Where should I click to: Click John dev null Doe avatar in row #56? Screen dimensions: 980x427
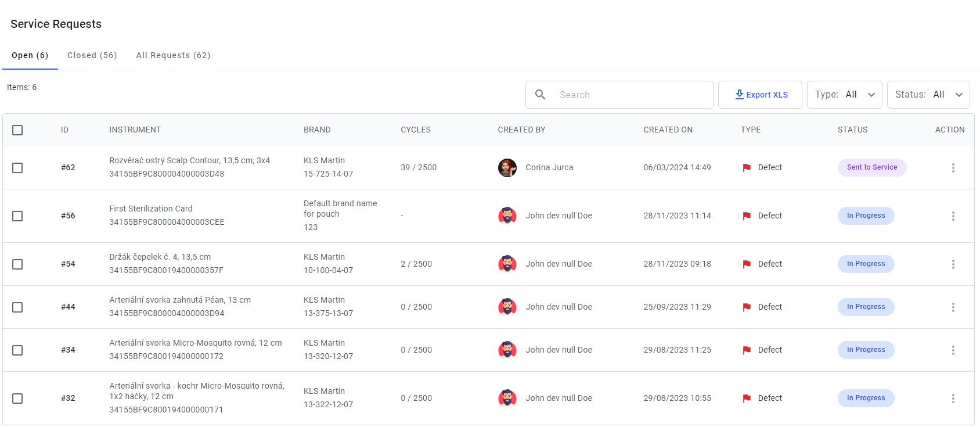click(x=507, y=216)
